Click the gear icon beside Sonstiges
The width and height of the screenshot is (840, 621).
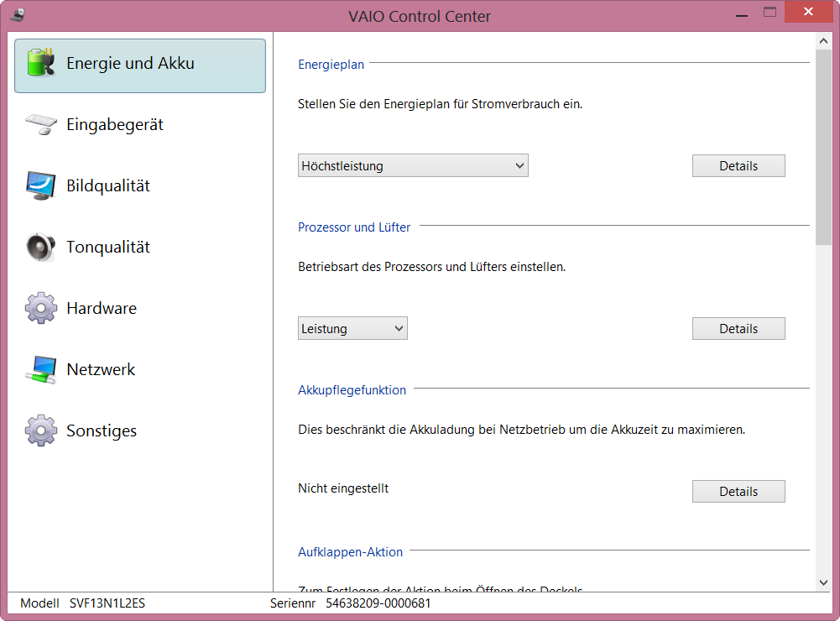coord(41,431)
